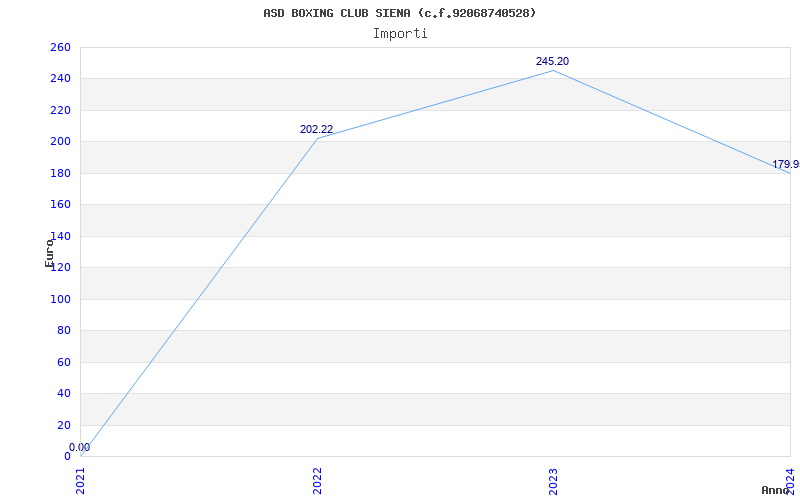Image resolution: width=800 pixels, height=500 pixels.
Task: Click the 200 y-axis tick label
Action: [x=60, y=142]
